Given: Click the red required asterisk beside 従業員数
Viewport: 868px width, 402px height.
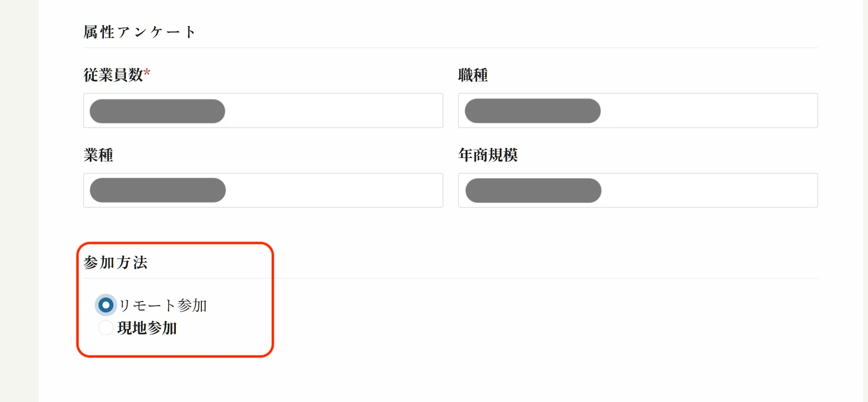Looking at the screenshot, I should click(147, 73).
